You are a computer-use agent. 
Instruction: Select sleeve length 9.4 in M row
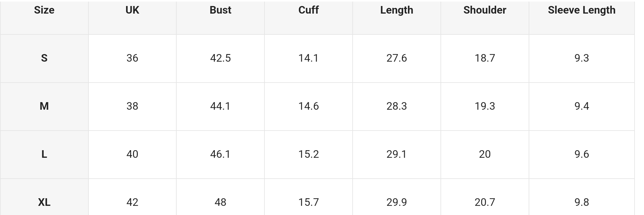tap(581, 106)
